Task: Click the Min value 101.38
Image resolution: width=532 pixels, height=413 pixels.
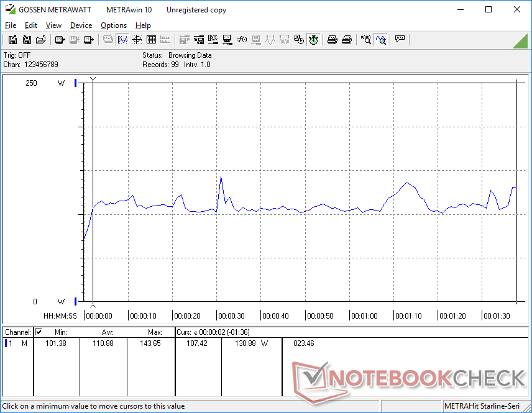Action: pyautogui.click(x=56, y=343)
